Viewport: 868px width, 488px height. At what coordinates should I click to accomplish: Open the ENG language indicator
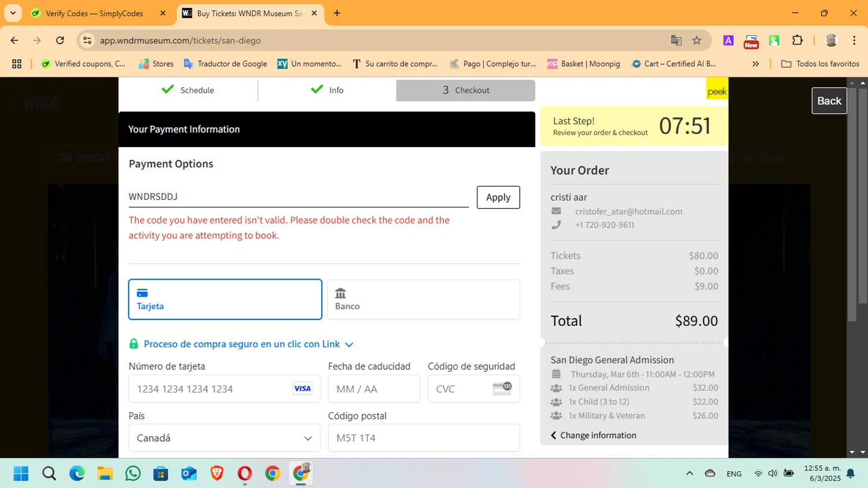coord(734,474)
